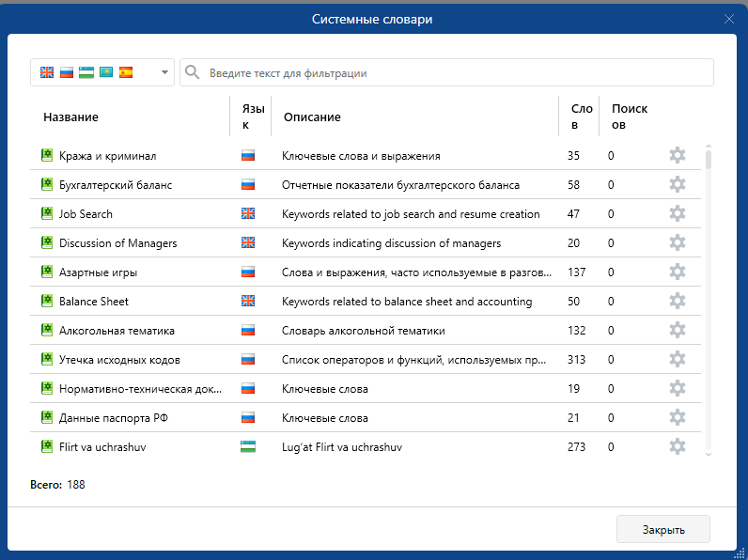The height and width of the screenshot is (560, 748).
Task: Expand the language flags dropdown arrow
Action: click(x=164, y=72)
